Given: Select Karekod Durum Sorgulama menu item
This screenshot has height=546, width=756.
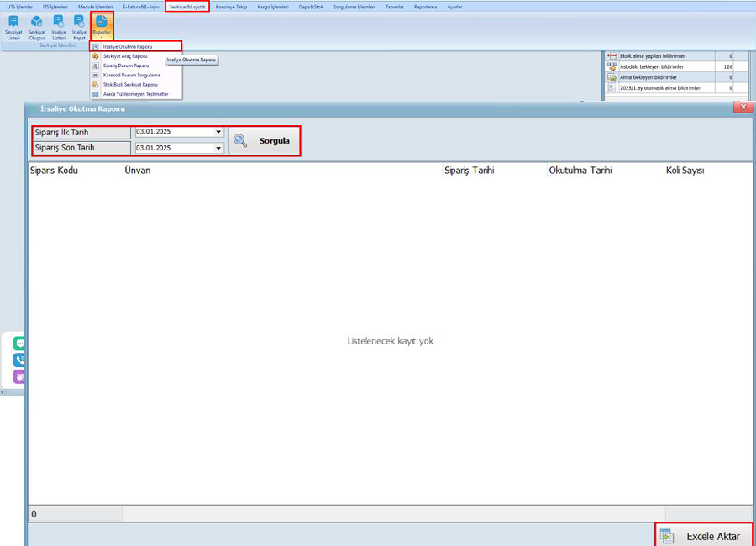Looking at the screenshot, I should 130,75.
